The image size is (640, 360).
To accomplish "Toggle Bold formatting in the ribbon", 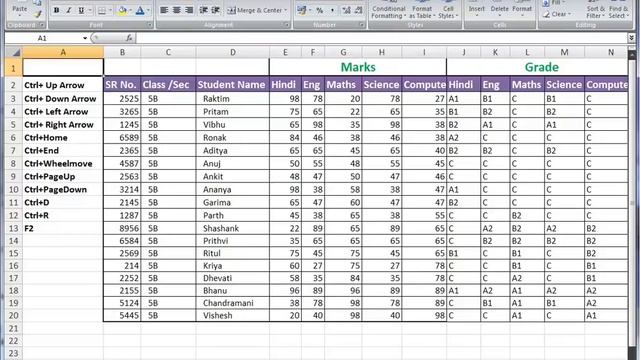I will click(56, 10).
